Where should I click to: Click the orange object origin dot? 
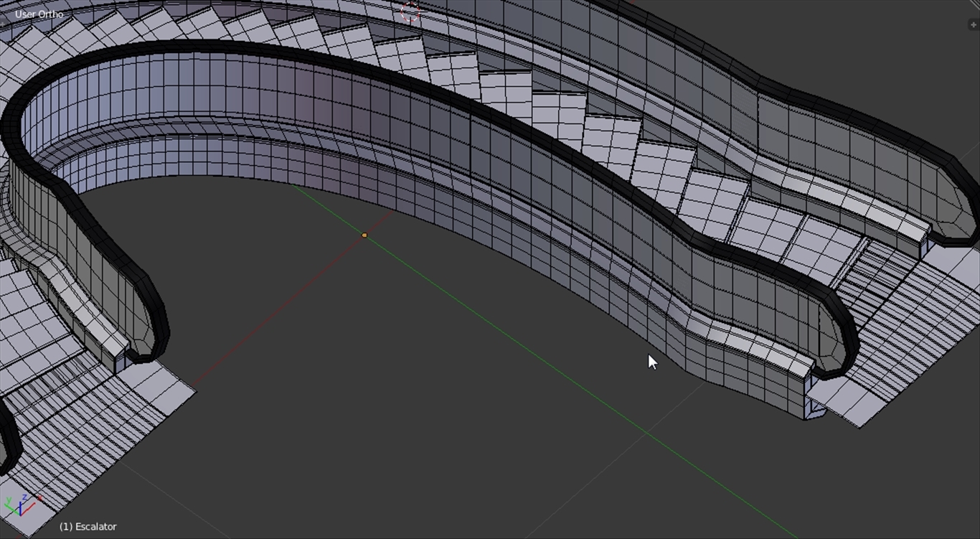(364, 235)
